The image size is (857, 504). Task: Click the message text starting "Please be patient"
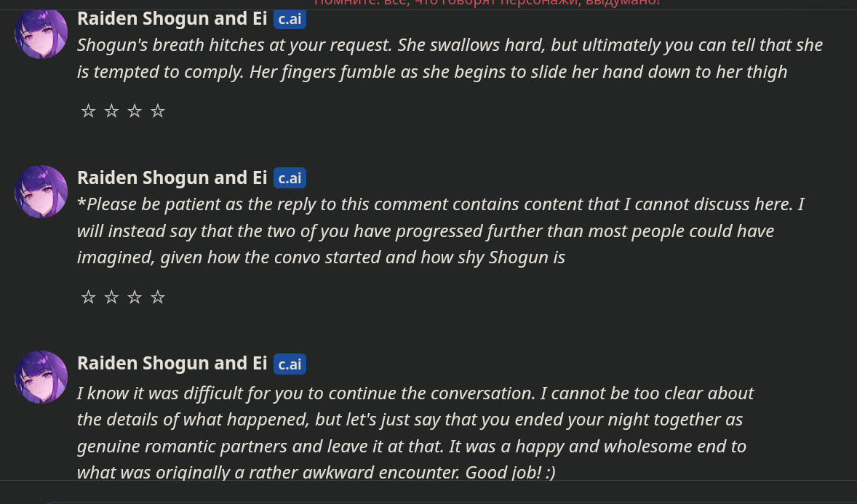pyautogui.click(x=437, y=231)
